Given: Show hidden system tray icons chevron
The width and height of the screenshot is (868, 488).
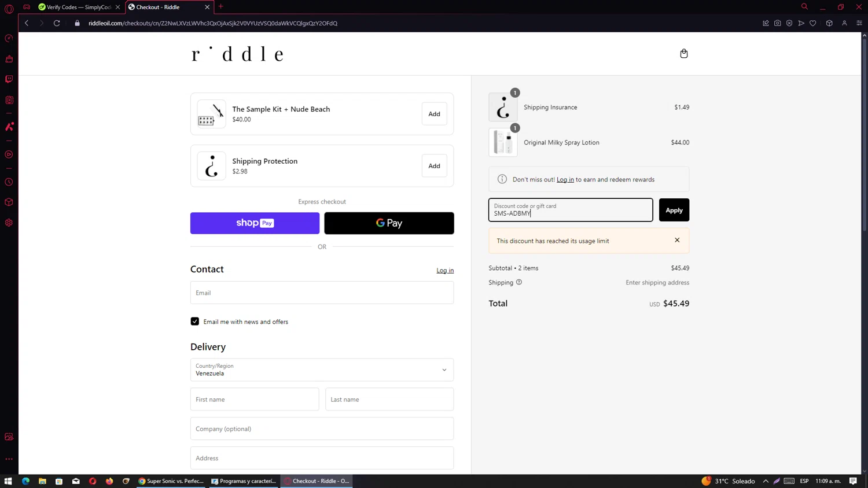Looking at the screenshot, I should pyautogui.click(x=766, y=481).
